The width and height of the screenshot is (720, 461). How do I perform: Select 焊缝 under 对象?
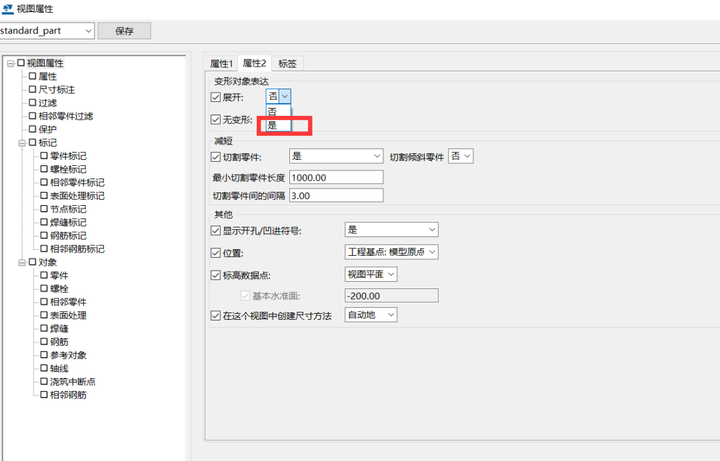[x=59, y=329]
